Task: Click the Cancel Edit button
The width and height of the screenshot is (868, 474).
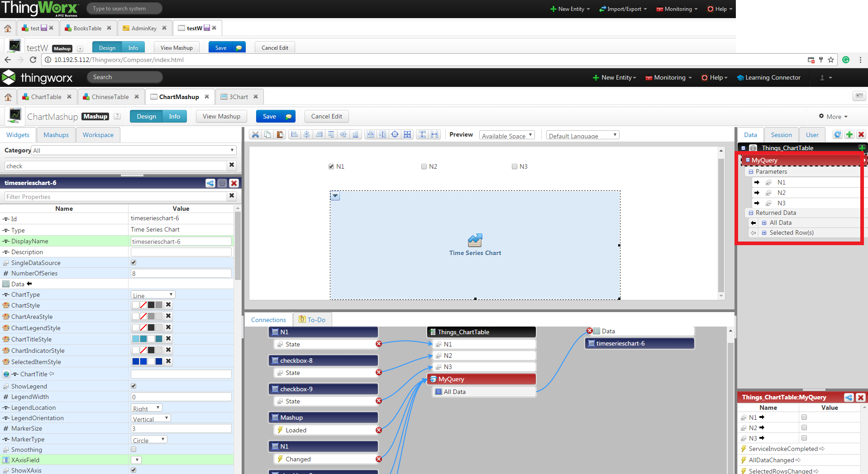Action: 327,116
